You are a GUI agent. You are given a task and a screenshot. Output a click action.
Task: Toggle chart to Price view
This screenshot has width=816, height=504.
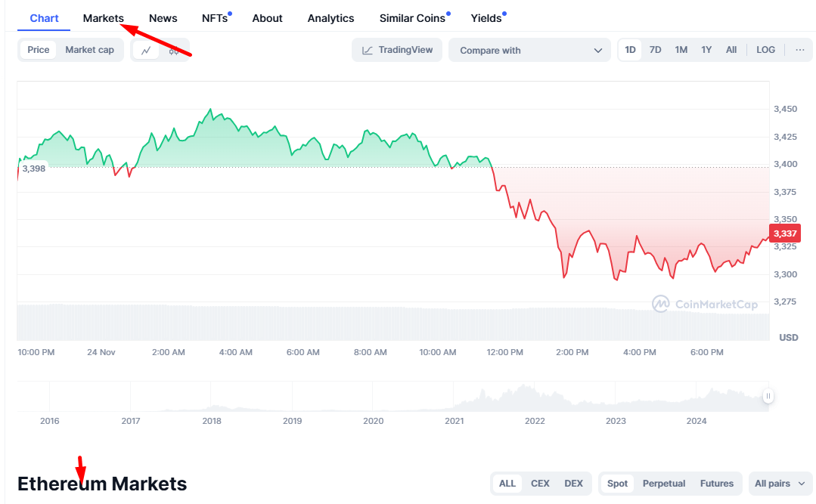pos(38,50)
